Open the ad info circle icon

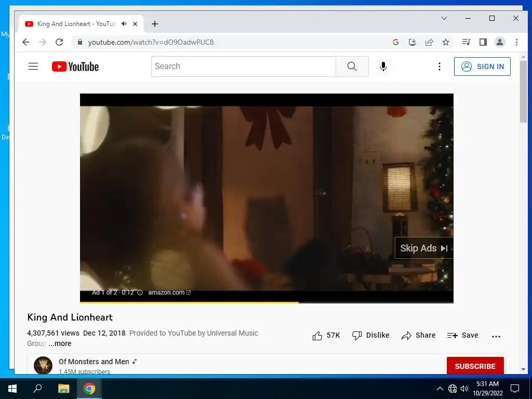pos(140,292)
